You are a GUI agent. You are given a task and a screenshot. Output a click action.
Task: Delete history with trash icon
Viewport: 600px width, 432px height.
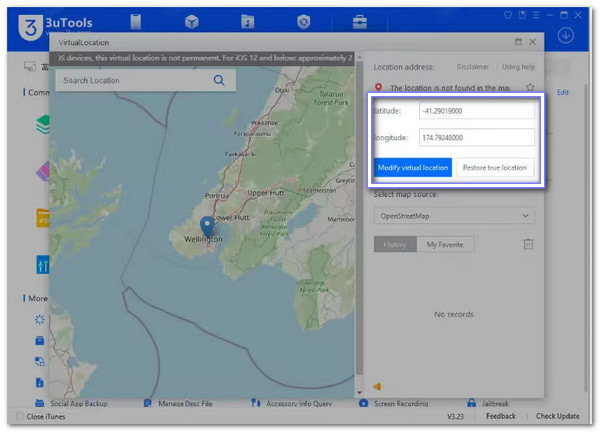click(528, 244)
